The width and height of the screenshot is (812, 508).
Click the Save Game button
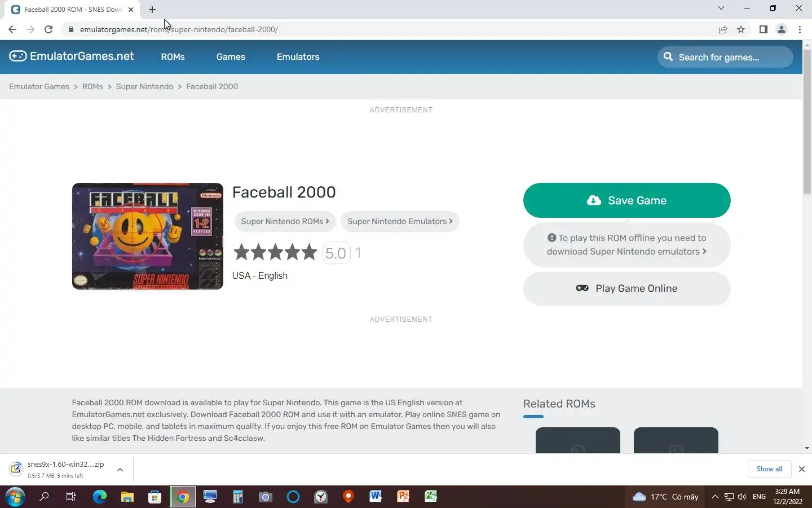[626, 200]
